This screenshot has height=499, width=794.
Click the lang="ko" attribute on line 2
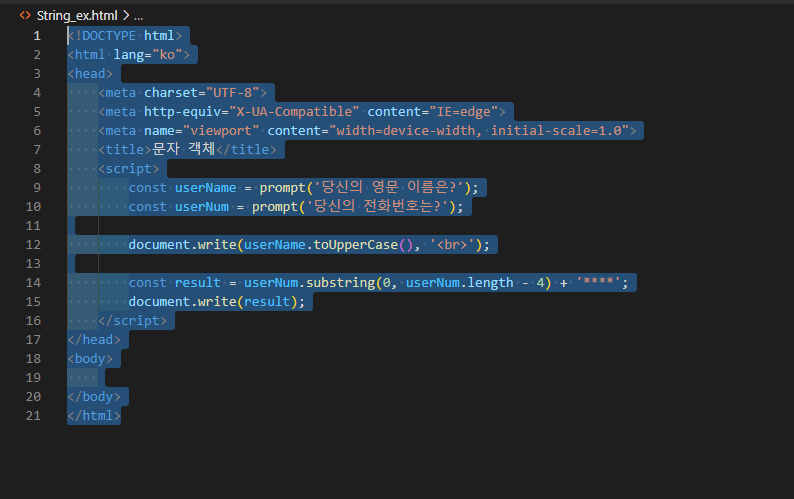[x=147, y=55]
